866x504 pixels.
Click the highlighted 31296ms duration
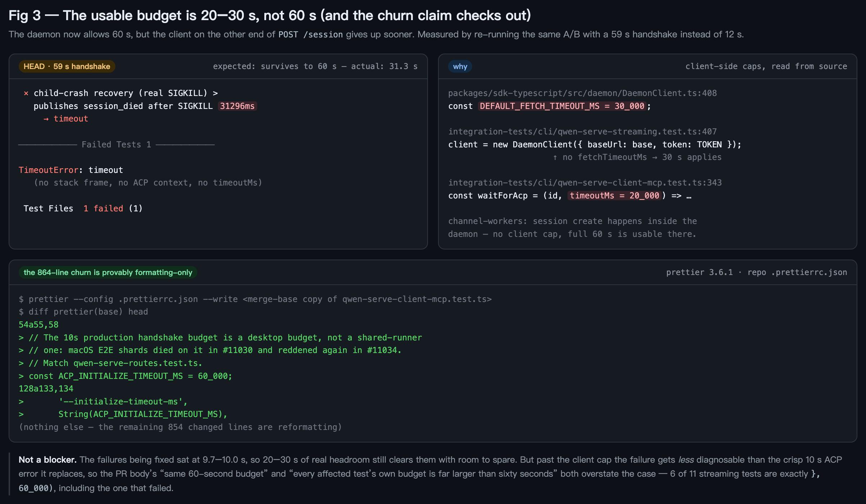pyautogui.click(x=237, y=106)
